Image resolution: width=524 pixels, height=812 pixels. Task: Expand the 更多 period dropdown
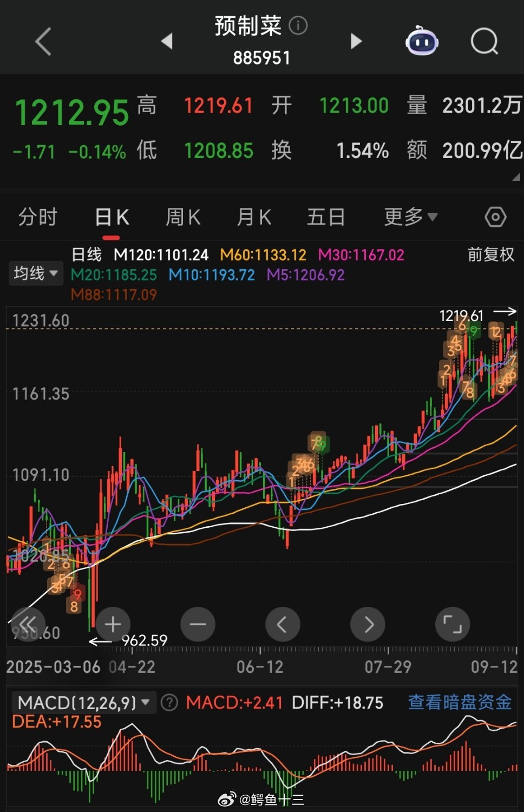tap(411, 217)
